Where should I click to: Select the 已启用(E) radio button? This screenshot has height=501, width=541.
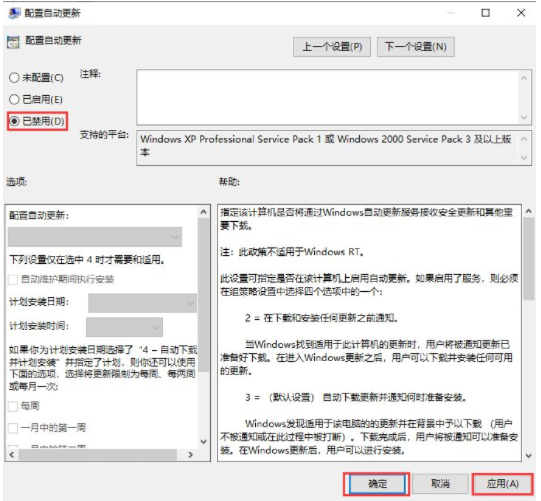tap(14, 99)
